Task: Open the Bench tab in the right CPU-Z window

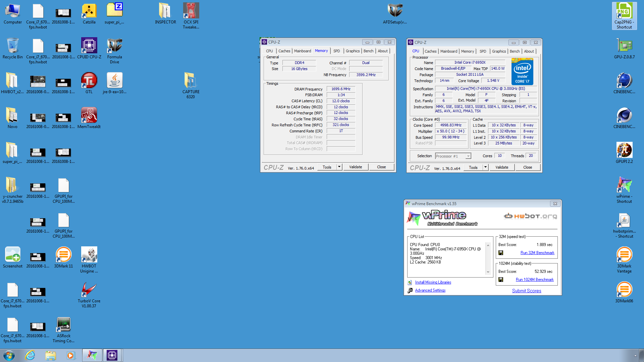Action: 515,51
